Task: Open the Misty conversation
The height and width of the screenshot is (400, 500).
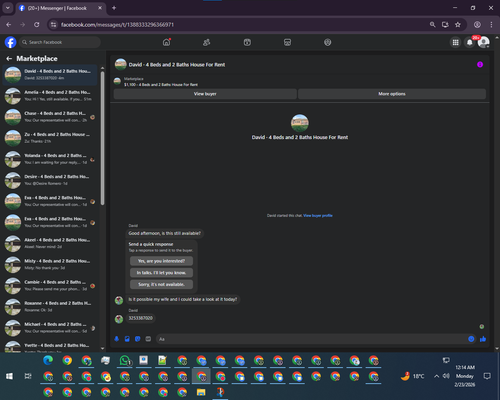Action: [x=50, y=264]
